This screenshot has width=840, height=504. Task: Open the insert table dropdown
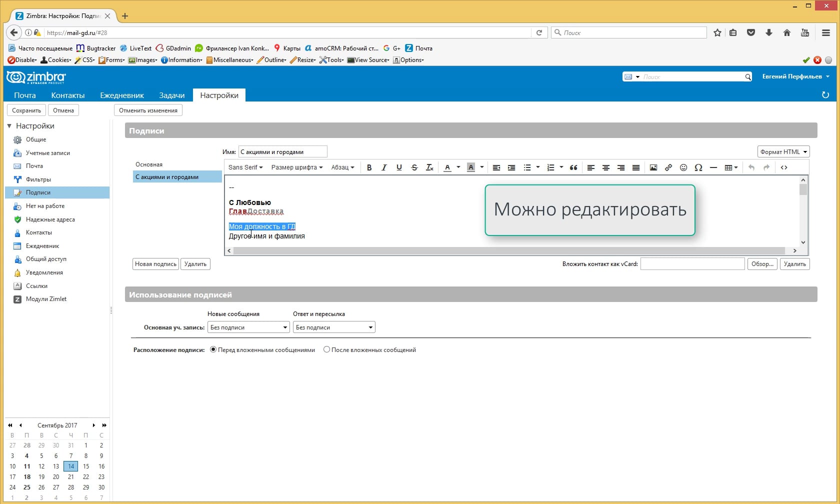pyautogui.click(x=731, y=167)
